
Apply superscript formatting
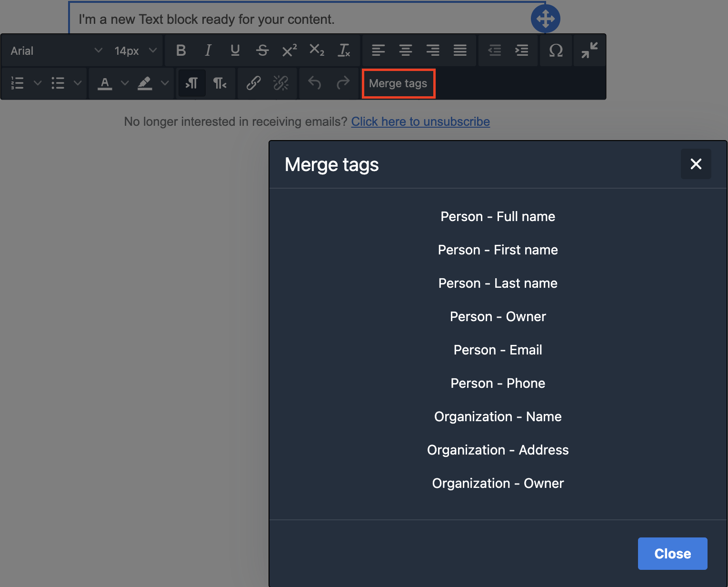[289, 51]
